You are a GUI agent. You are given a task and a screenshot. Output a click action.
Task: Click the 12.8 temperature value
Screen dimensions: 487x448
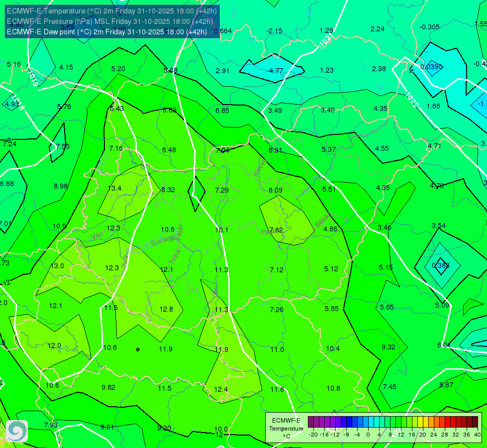coord(166,309)
